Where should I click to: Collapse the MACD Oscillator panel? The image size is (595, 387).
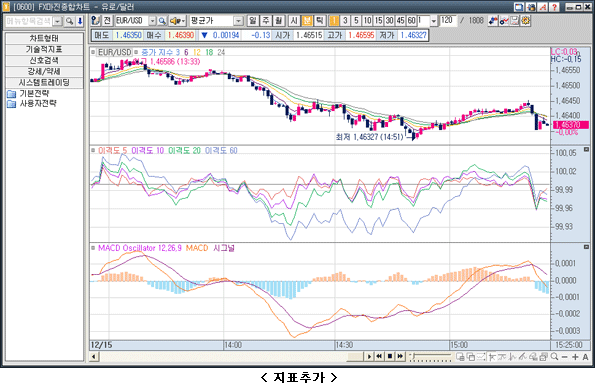tap(586, 247)
